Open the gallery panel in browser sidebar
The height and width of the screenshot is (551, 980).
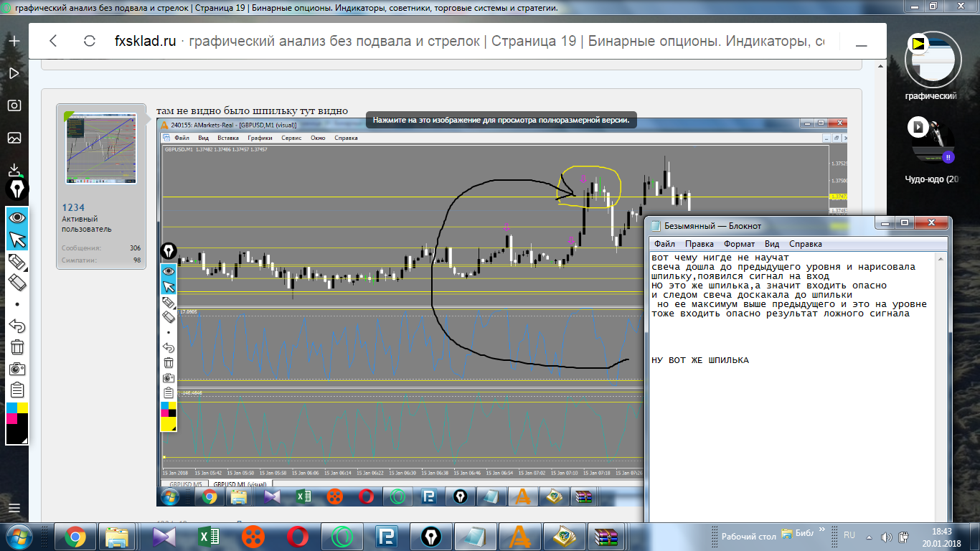click(x=14, y=138)
